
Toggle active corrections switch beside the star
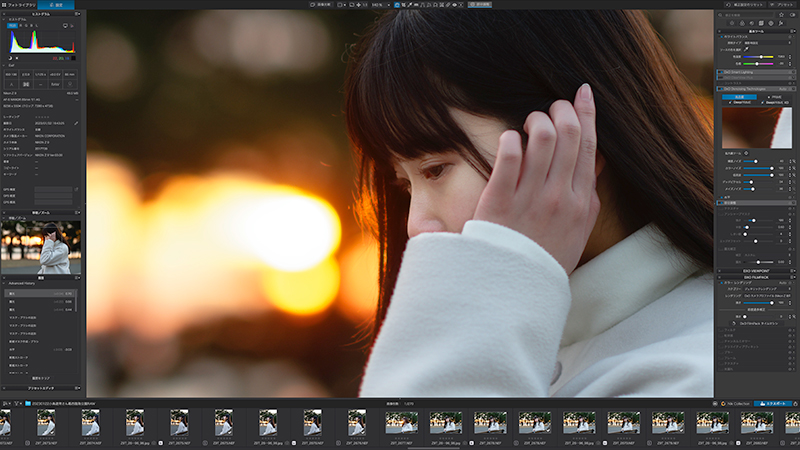792,15
